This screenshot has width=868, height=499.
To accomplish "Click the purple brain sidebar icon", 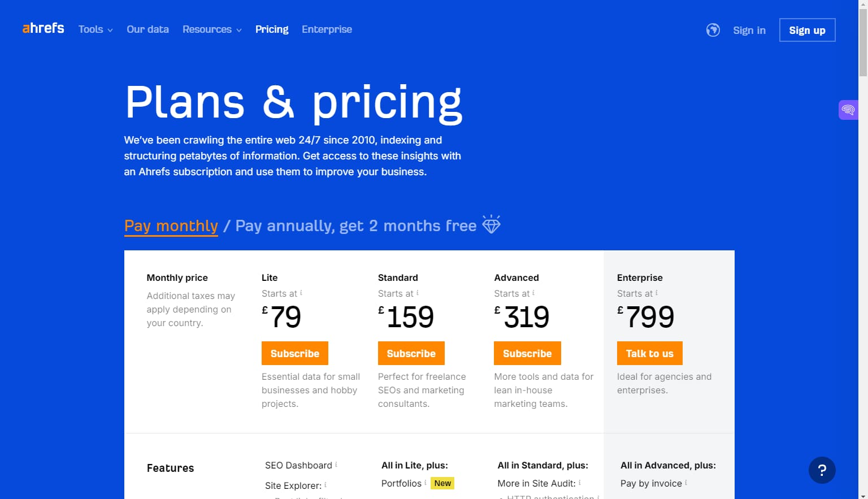I will 848,110.
